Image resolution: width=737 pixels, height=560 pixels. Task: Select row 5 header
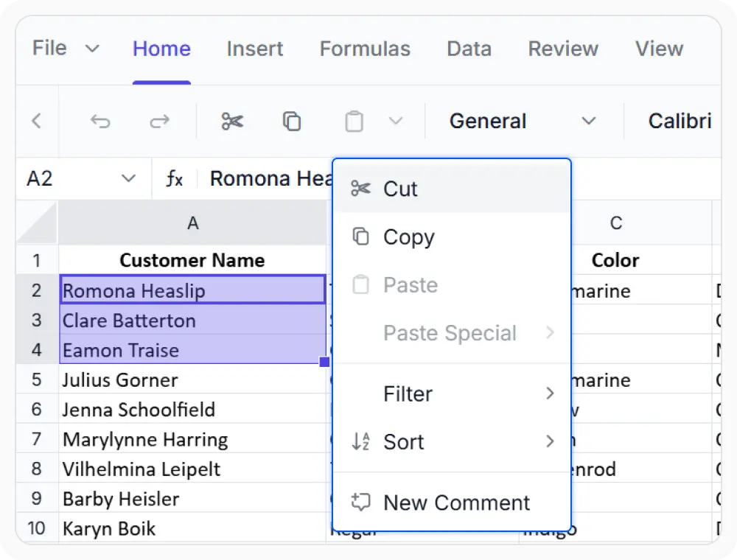point(37,379)
